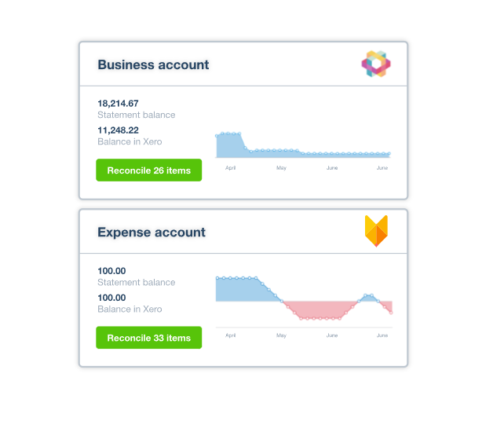The image size is (504, 443).
Task: Click the blue peak area of Business chart
Action: point(229,145)
